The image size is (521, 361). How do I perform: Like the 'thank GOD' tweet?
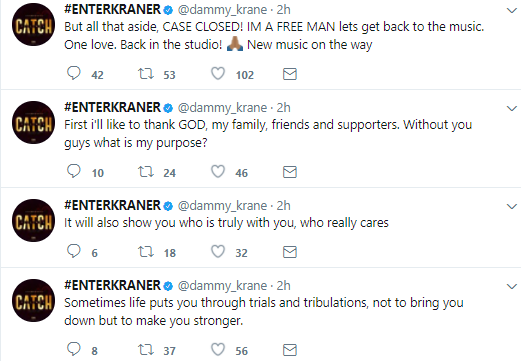coord(218,171)
